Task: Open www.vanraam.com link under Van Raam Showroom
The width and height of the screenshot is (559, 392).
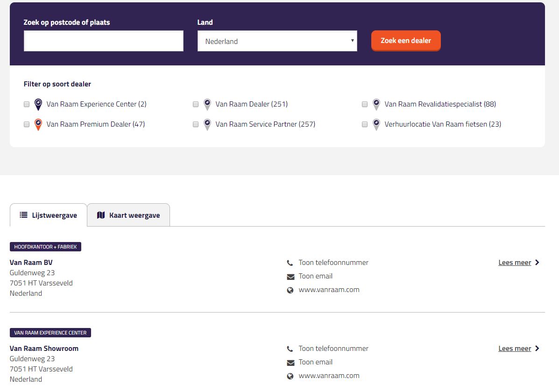Action: pyautogui.click(x=329, y=376)
